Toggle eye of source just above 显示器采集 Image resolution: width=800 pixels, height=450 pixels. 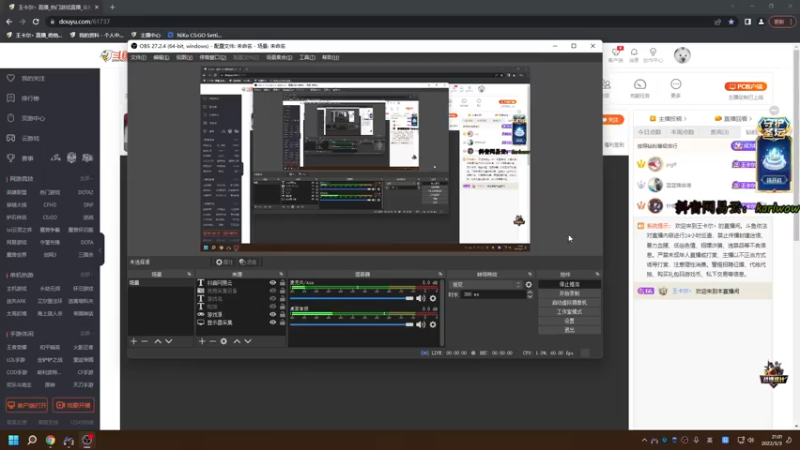[x=272, y=314]
